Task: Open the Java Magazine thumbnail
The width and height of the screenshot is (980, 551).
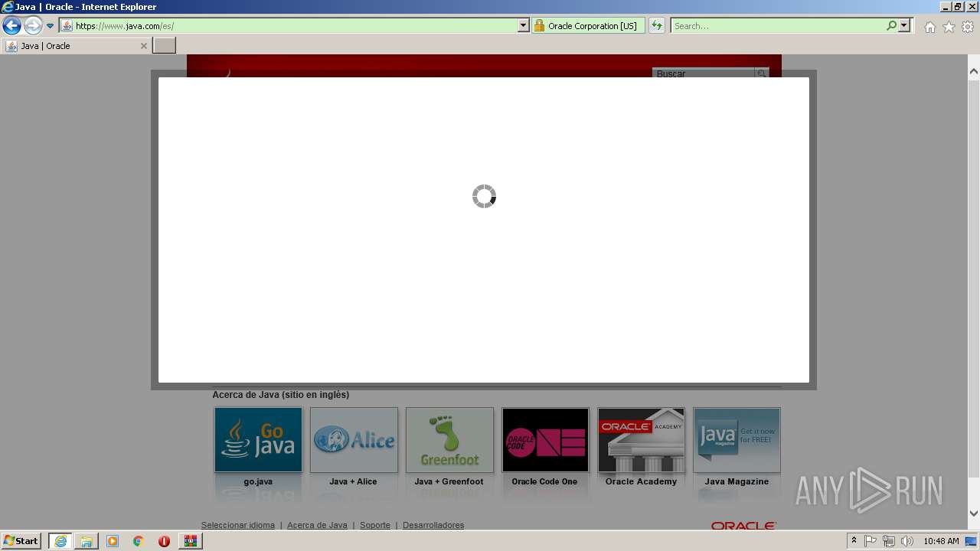Action: point(737,440)
